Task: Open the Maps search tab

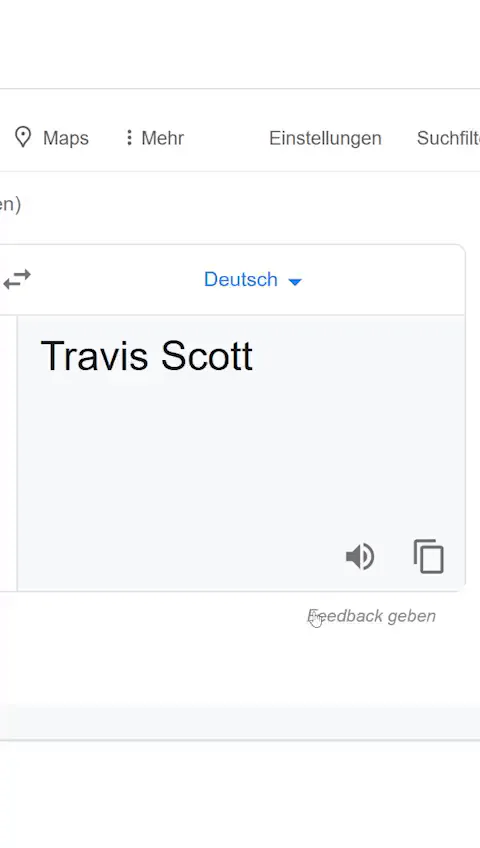Action: click(51, 138)
